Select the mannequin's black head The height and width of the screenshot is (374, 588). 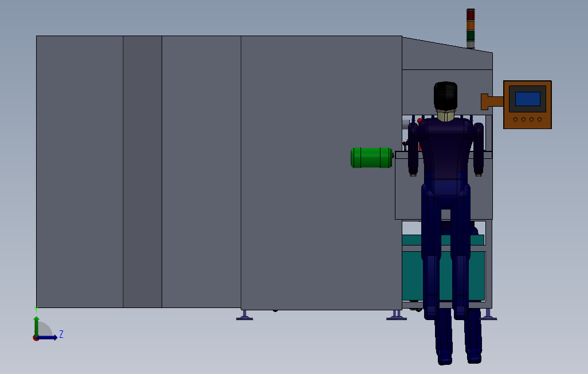445,96
